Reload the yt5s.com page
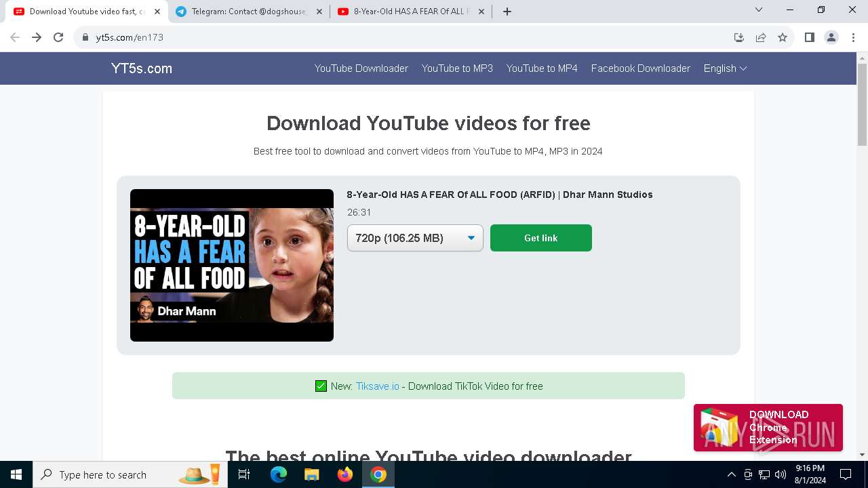868x488 pixels. point(58,37)
